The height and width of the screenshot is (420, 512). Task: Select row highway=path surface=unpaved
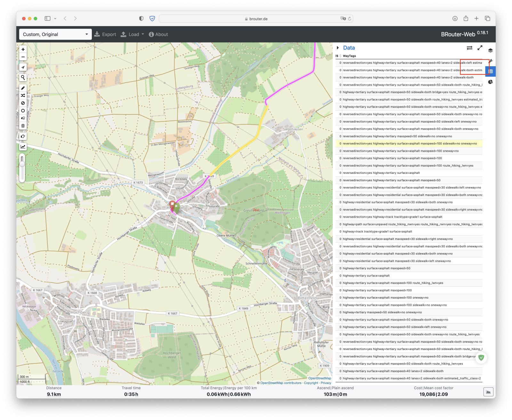pos(409,224)
